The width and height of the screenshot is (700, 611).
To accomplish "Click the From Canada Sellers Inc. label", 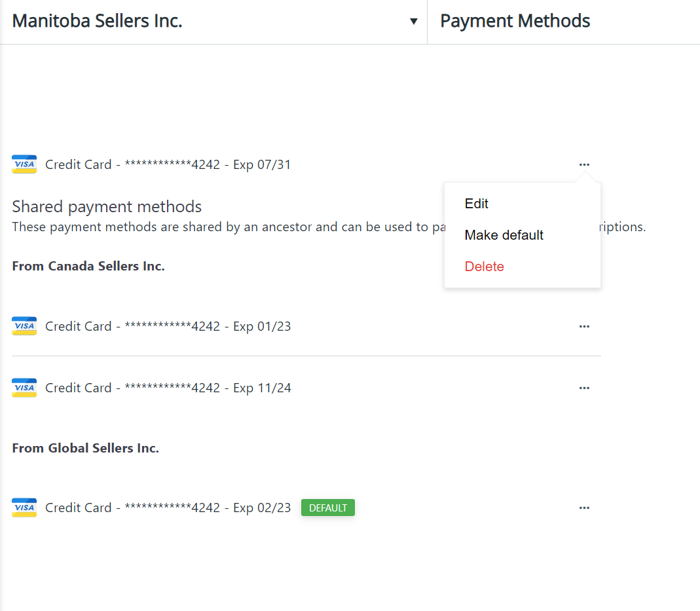I will coord(88,266).
